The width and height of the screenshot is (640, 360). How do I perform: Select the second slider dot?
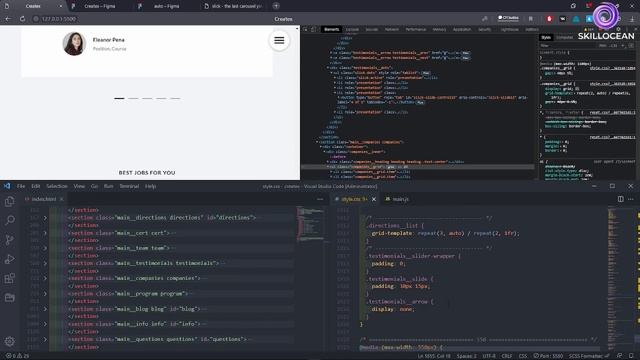133,98
